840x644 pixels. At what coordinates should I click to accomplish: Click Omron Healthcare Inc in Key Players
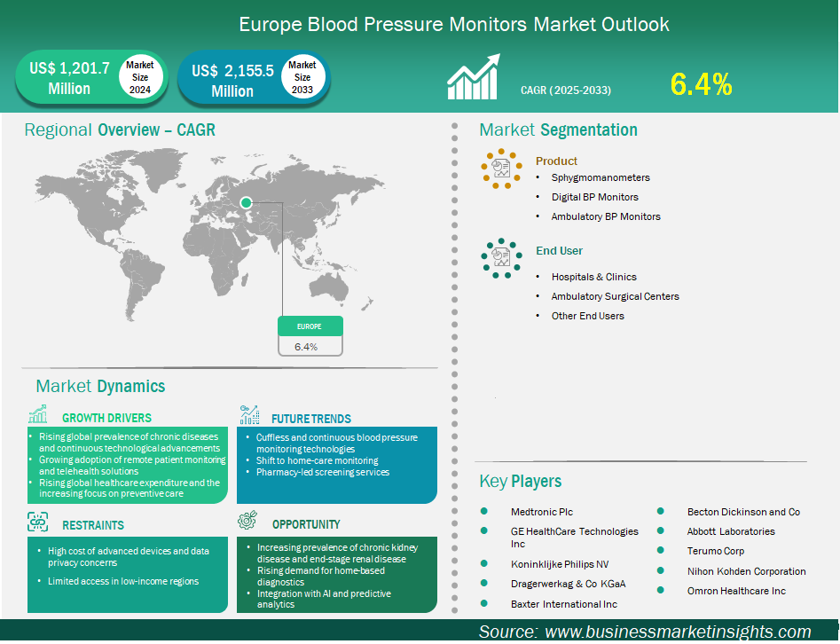click(736, 591)
